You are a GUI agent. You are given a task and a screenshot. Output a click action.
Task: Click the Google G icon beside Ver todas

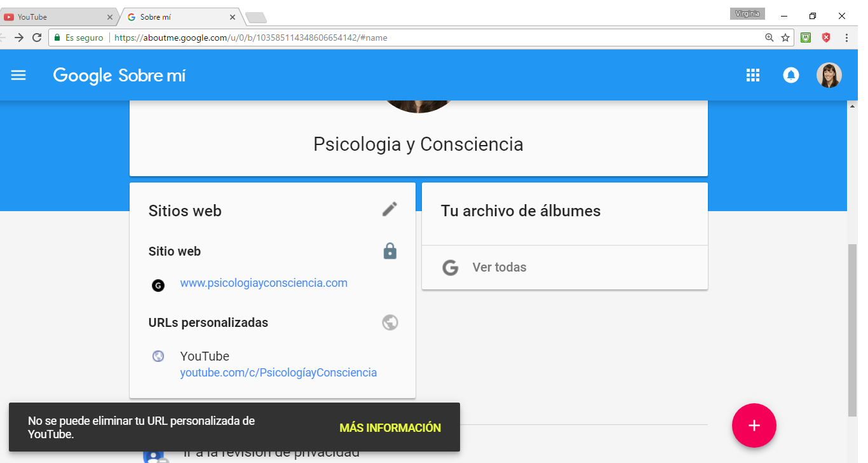pos(451,268)
